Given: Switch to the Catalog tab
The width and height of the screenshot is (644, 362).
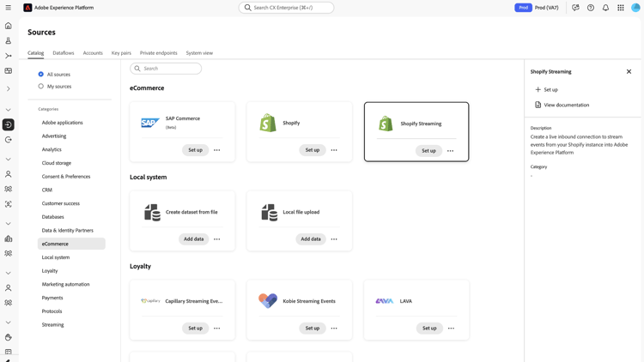Looking at the screenshot, I should (x=36, y=53).
